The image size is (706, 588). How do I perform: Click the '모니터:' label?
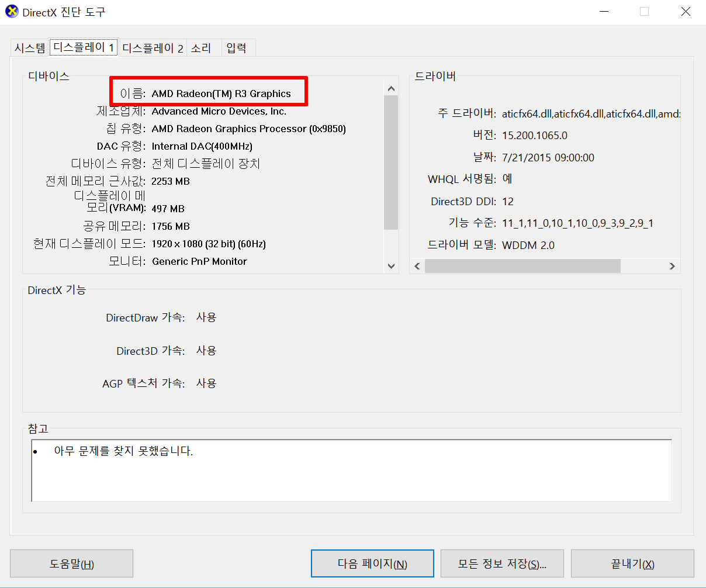coord(127,261)
